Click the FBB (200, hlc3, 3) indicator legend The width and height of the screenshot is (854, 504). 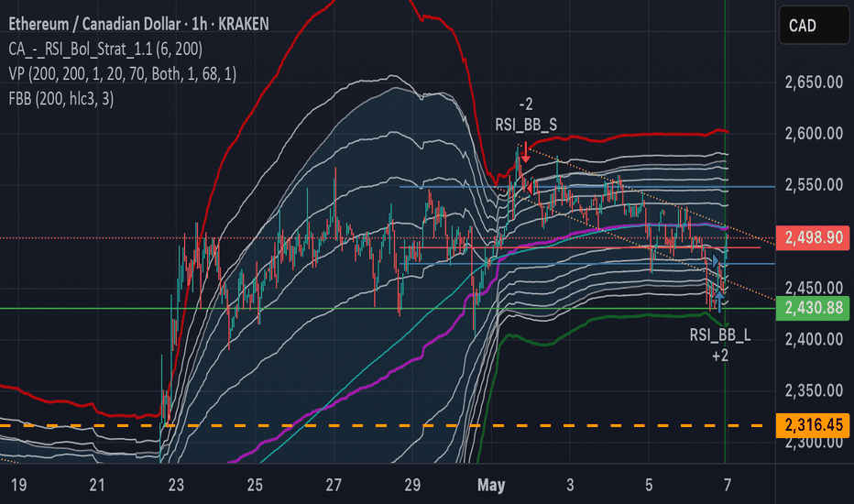pyautogui.click(x=61, y=99)
